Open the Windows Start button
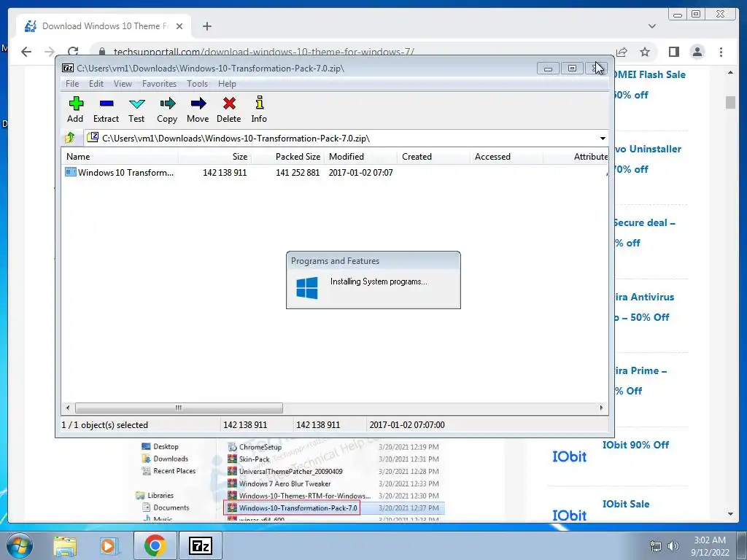The width and height of the screenshot is (747, 560). (x=19, y=545)
